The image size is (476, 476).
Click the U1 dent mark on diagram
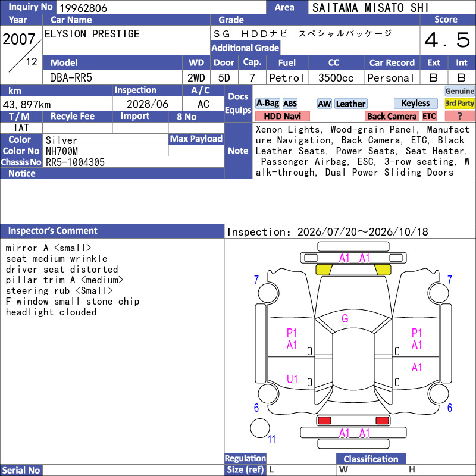(x=292, y=379)
